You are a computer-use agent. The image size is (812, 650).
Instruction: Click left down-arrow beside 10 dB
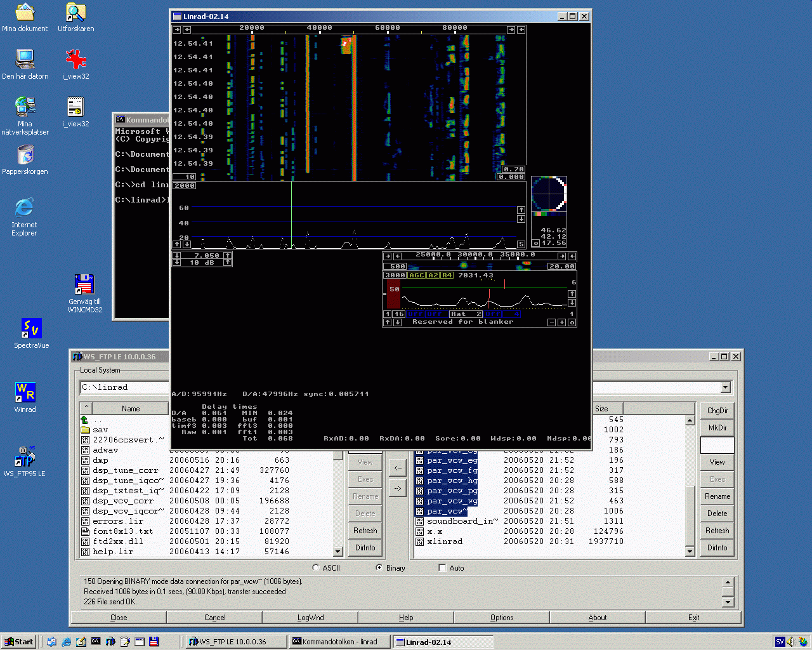pyautogui.click(x=177, y=262)
